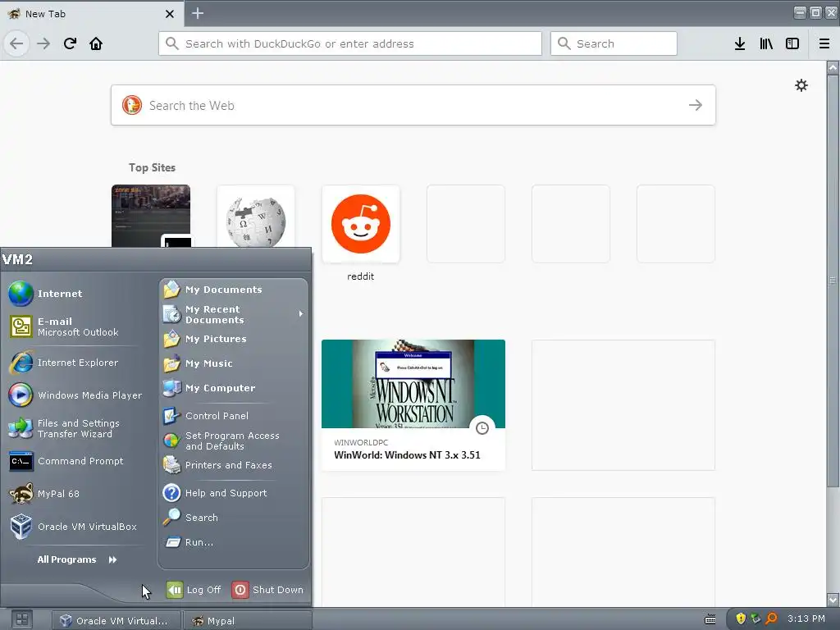840x630 pixels.
Task: Open a new browser tab
Action: [x=198, y=13]
